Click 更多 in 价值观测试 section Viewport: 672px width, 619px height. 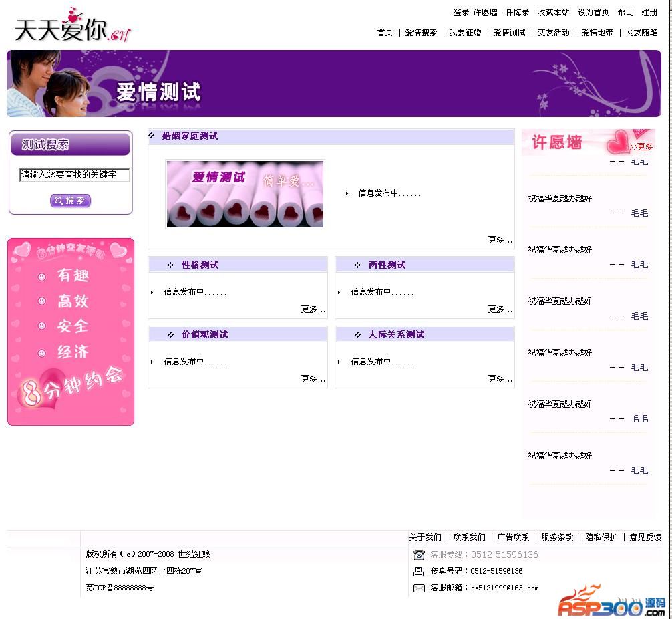pos(313,379)
